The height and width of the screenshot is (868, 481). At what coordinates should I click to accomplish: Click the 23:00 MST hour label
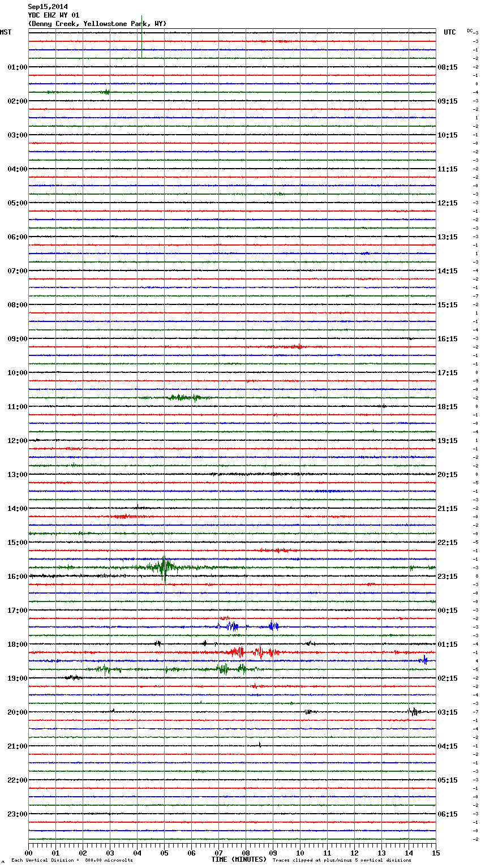(x=17, y=814)
